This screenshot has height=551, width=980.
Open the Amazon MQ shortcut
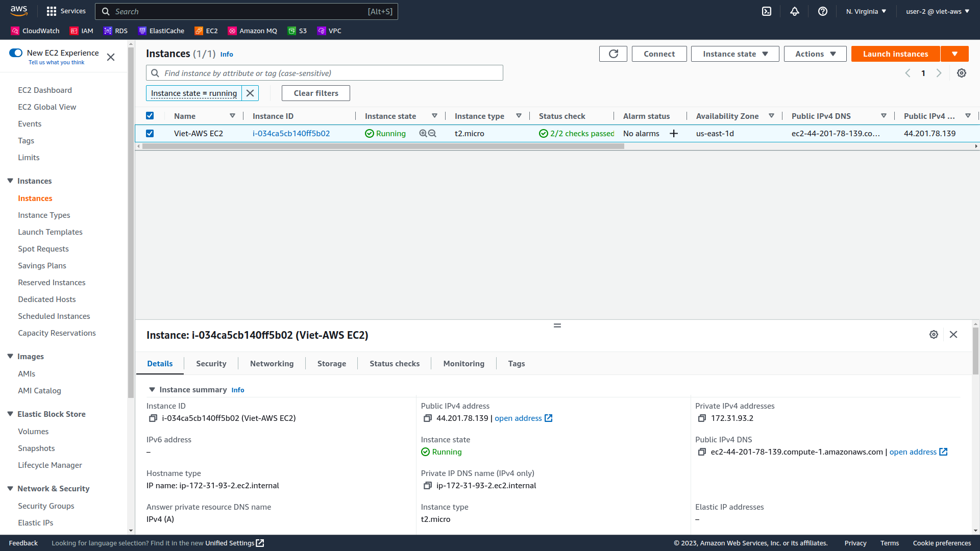pos(253,31)
